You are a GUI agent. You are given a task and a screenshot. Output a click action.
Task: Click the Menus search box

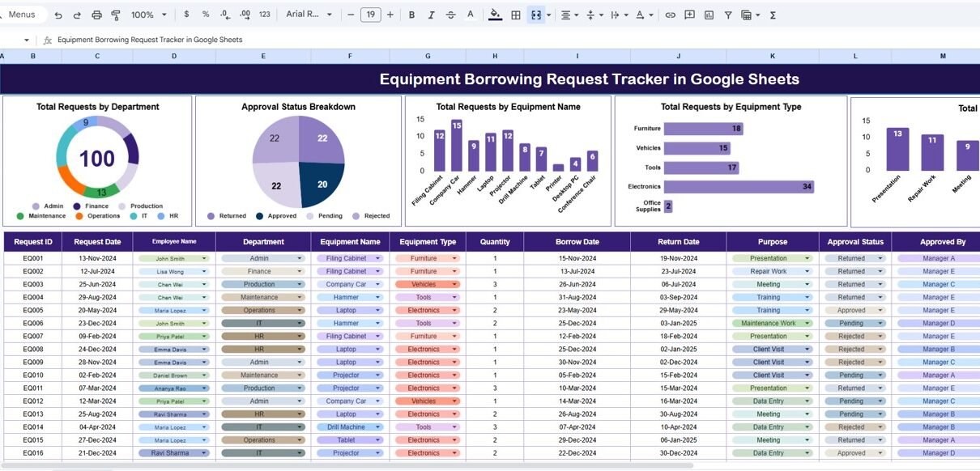point(21,15)
